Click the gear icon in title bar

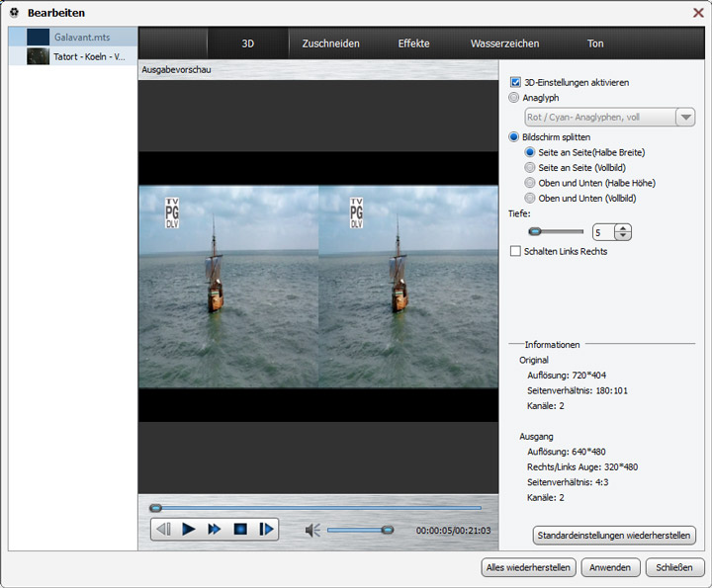click(14, 13)
